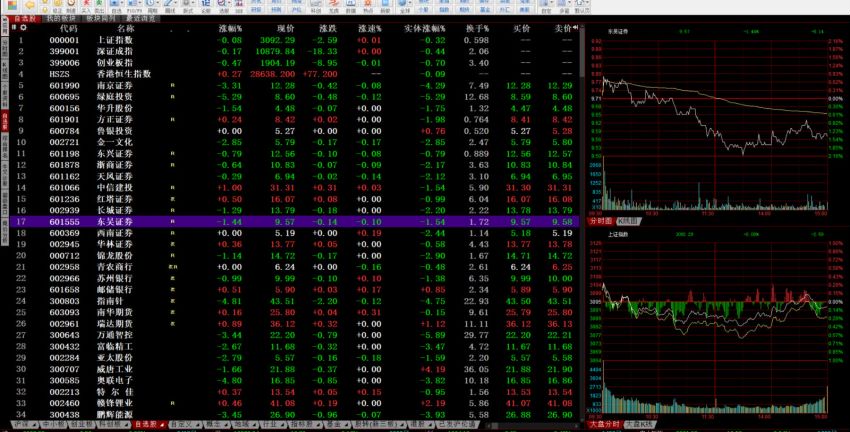Select the 深证成指 row
Image resolution: width=850 pixels, height=432 pixels.
[295, 51]
